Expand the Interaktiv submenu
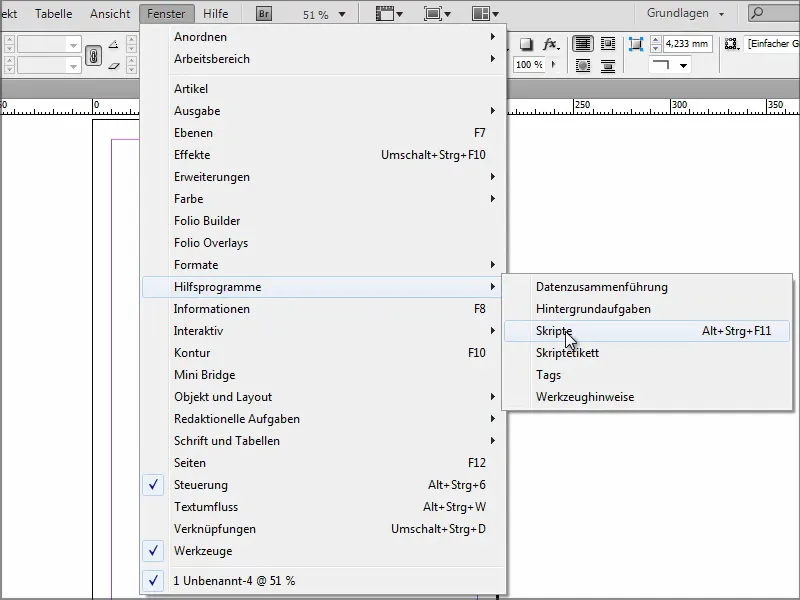 point(323,331)
